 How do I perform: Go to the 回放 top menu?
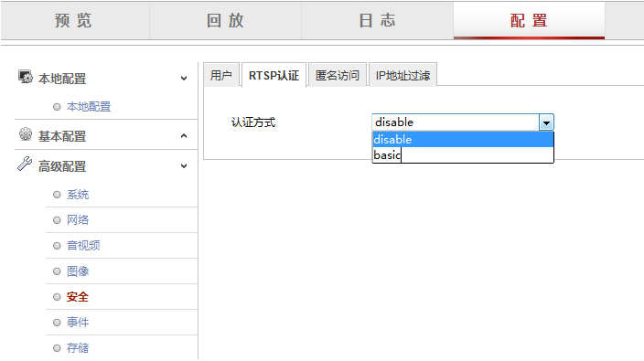[x=225, y=20]
